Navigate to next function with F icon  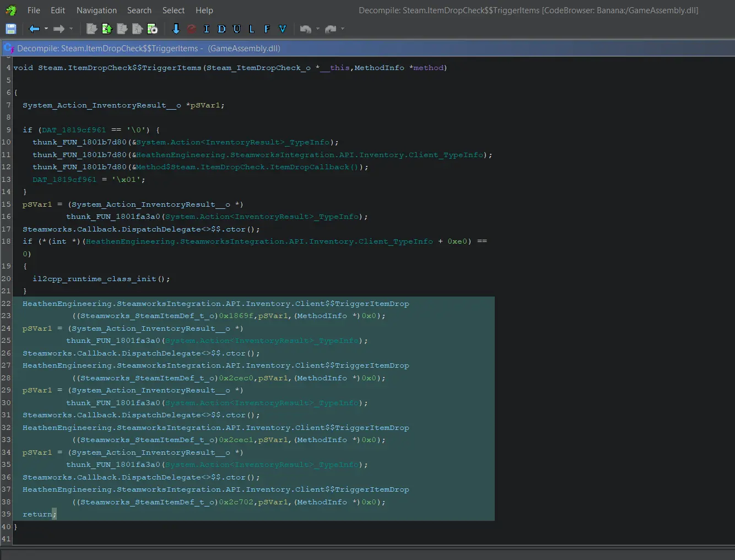(x=267, y=29)
